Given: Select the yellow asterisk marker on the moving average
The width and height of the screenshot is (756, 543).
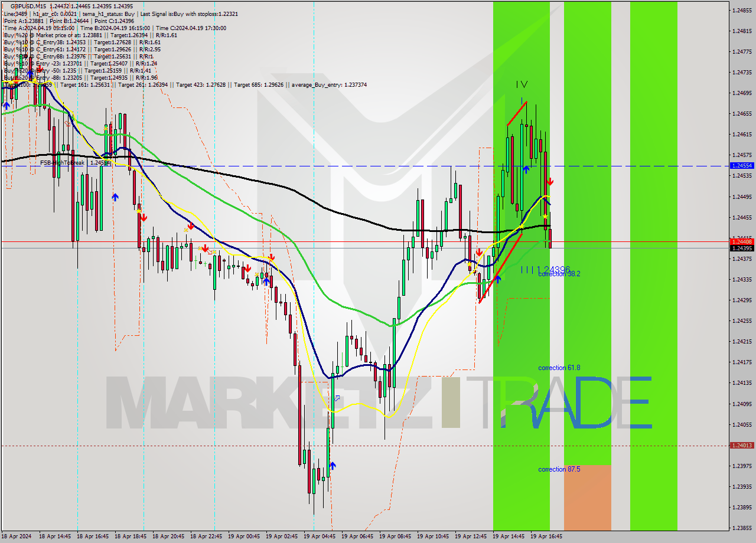Looking at the screenshot, I should pos(545,217).
